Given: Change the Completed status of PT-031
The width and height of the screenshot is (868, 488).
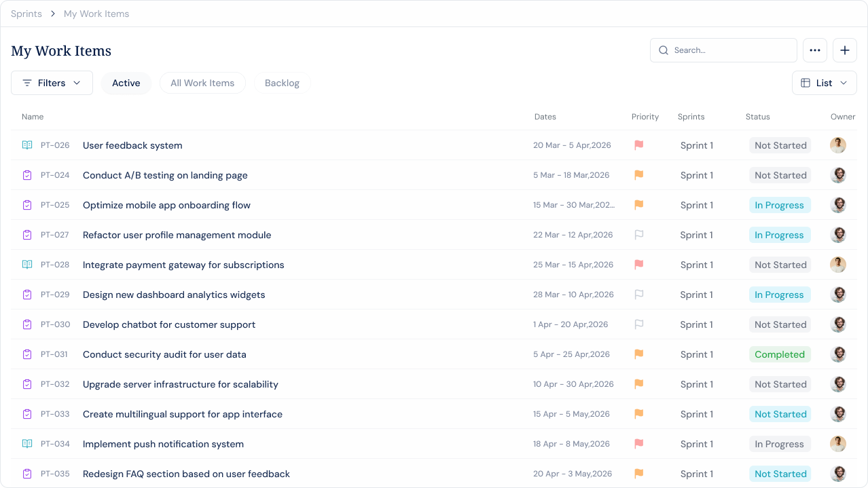Looking at the screenshot, I should [780, 354].
